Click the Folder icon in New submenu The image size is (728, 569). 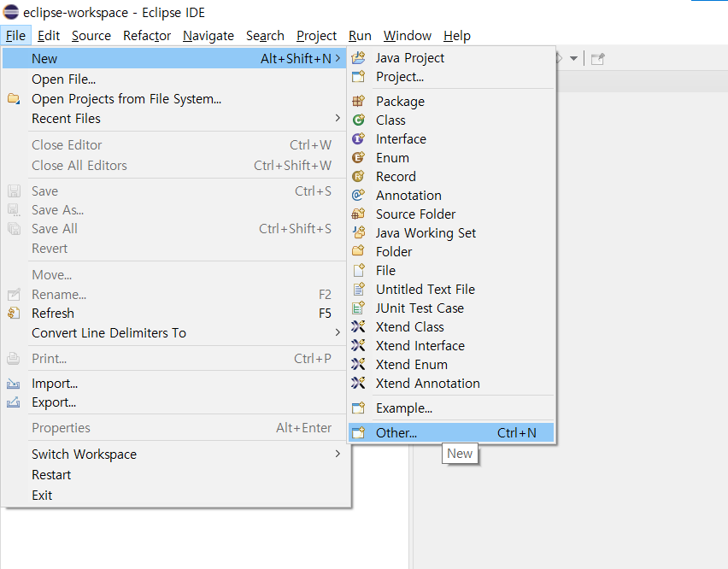click(358, 251)
